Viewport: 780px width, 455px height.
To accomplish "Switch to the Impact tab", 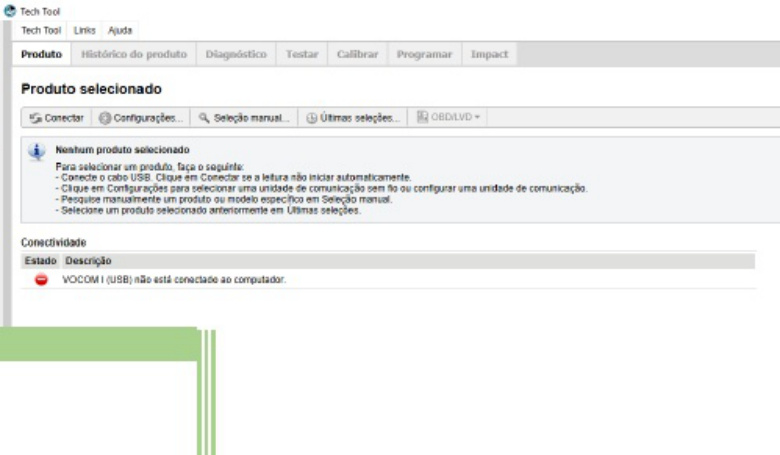I will pos(489,54).
